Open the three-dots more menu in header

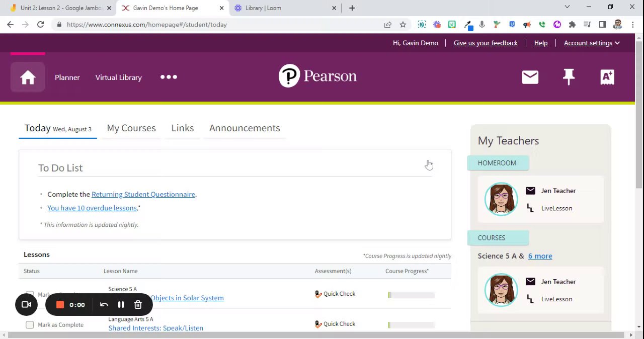pyautogui.click(x=169, y=77)
